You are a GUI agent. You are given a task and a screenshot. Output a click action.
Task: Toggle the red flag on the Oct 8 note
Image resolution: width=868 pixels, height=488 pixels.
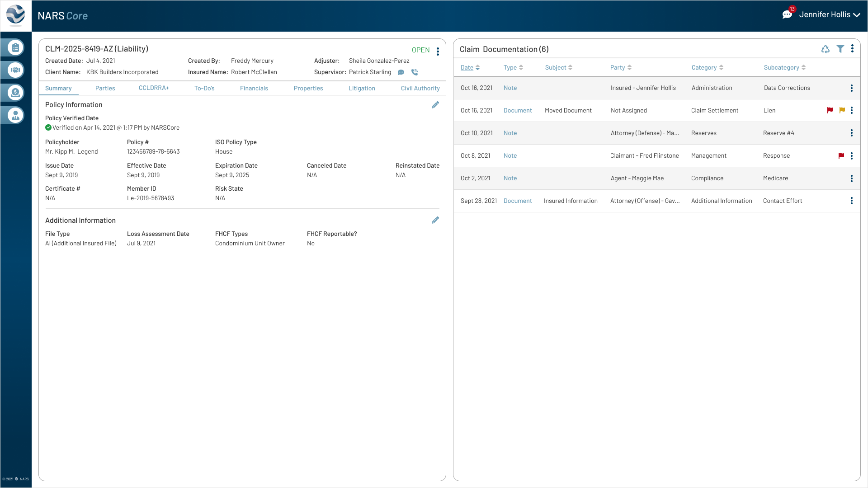pyautogui.click(x=841, y=155)
